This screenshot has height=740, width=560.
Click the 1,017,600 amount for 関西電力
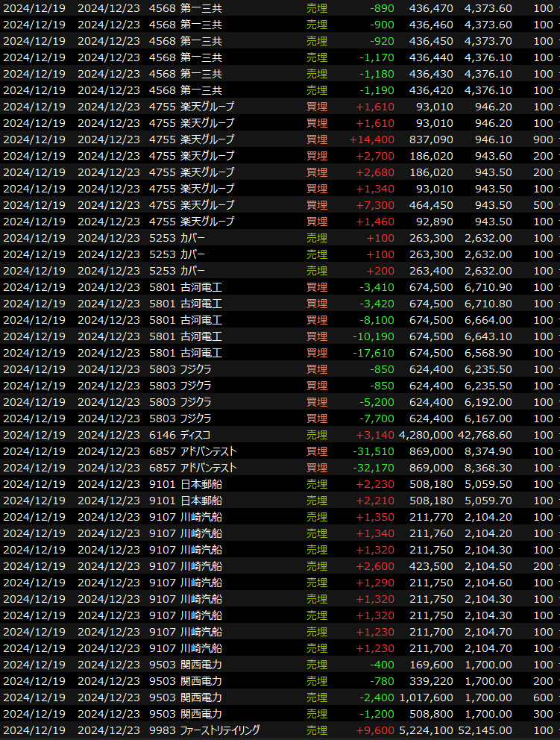[x=426, y=697]
